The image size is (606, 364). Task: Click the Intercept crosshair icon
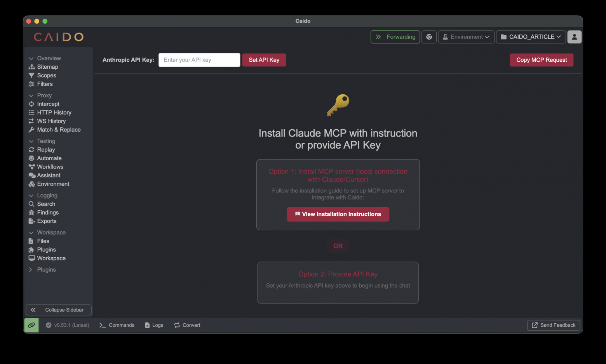click(31, 104)
